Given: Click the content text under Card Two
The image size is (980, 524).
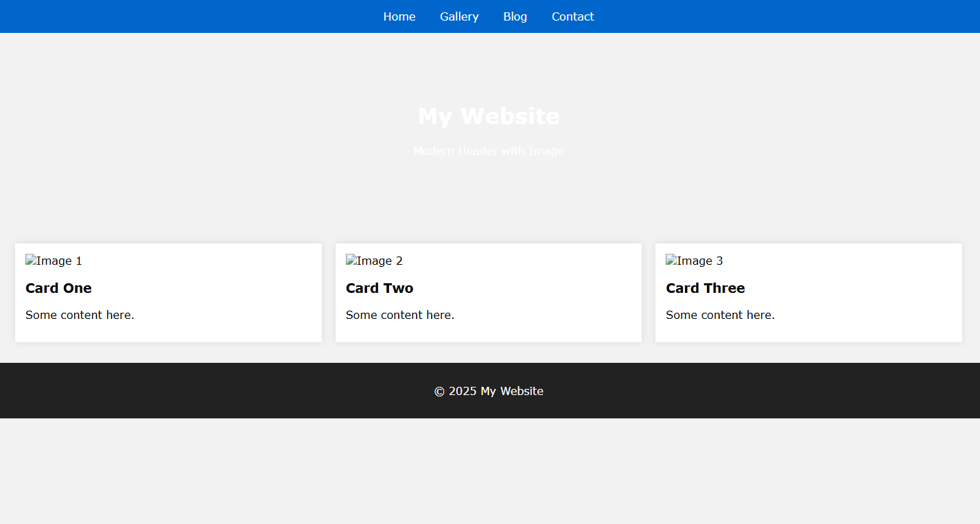Looking at the screenshot, I should pyautogui.click(x=400, y=315).
